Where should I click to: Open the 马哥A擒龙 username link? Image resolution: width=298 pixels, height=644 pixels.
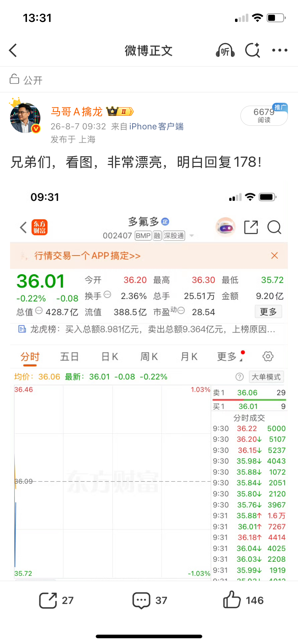(76, 112)
